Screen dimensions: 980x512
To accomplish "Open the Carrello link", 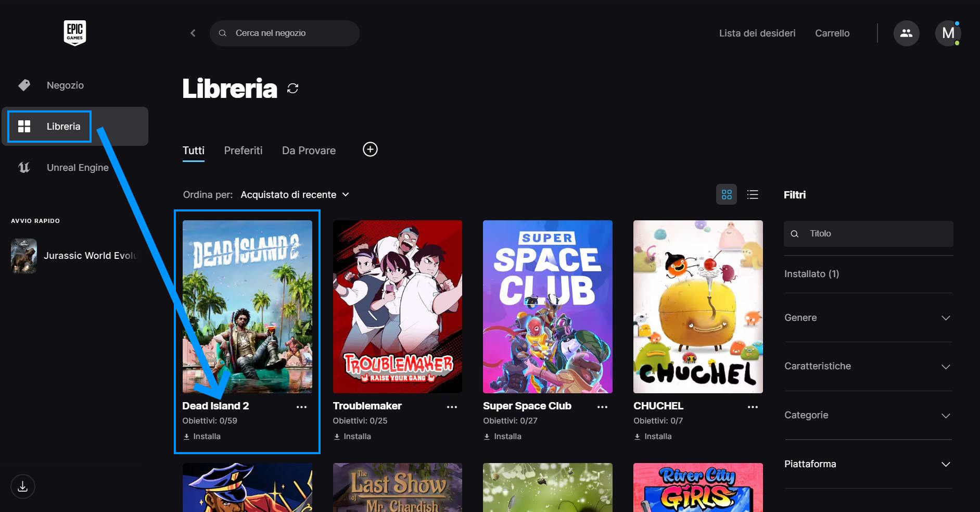I will pyautogui.click(x=832, y=33).
